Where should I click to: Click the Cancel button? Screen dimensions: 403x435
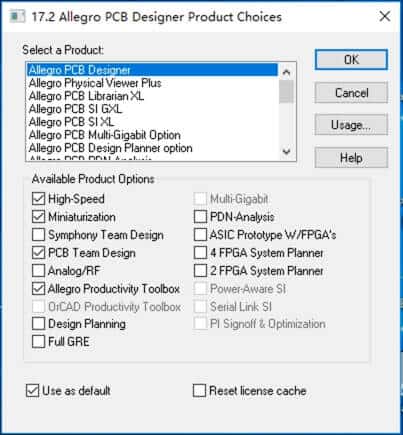pos(351,92)
